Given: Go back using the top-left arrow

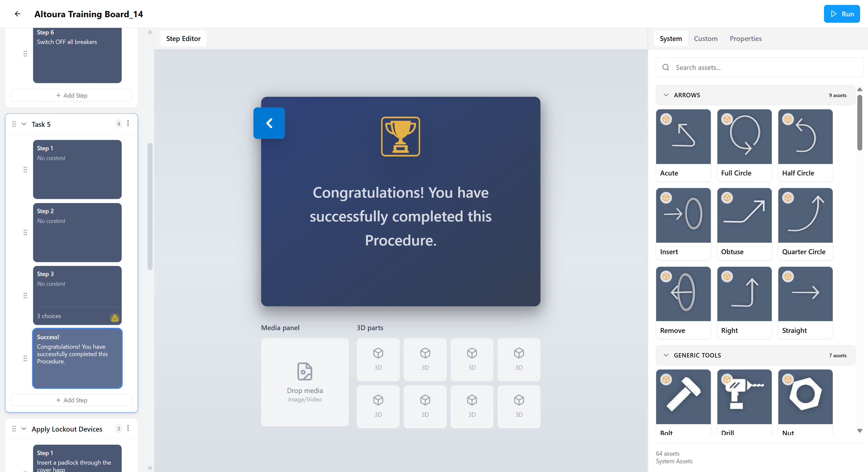Looking at the screenshot, I should 17,14.
